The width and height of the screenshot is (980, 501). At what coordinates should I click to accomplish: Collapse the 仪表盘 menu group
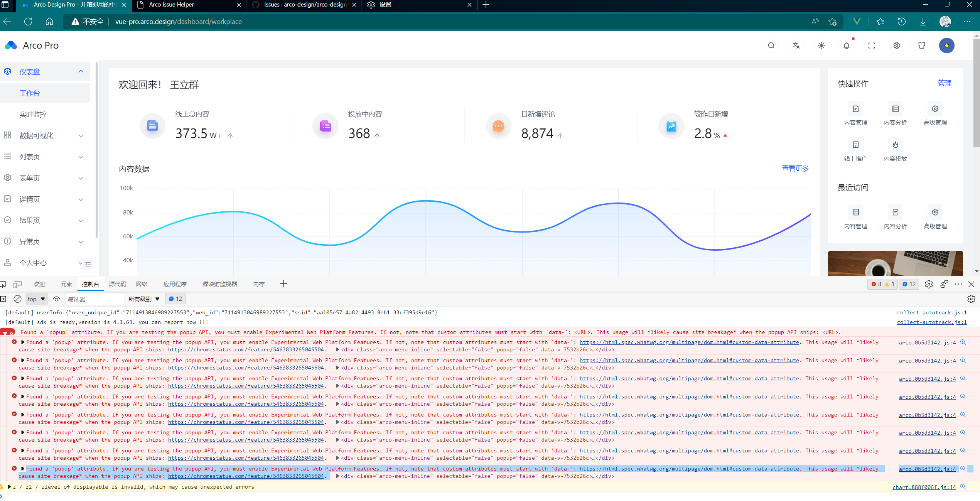tap(45, 72)
